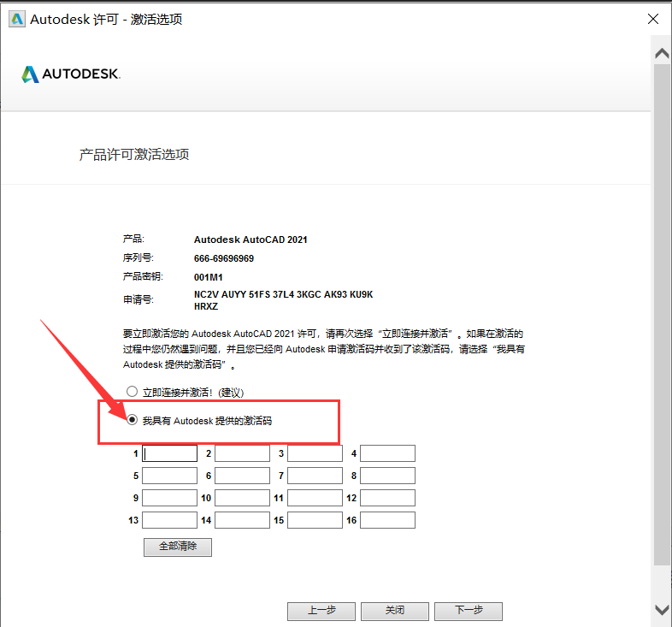Click the serial number 666-69696969
Screen dimensions: 672x627
tap(224, 258)
